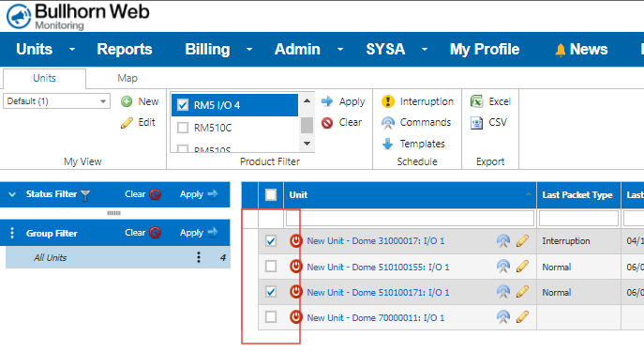Image resolution: width=644 pixels, height=352 pixels.
Task: Click the Commands antenna icon in ribbon
Action: [x=388, y=123]
